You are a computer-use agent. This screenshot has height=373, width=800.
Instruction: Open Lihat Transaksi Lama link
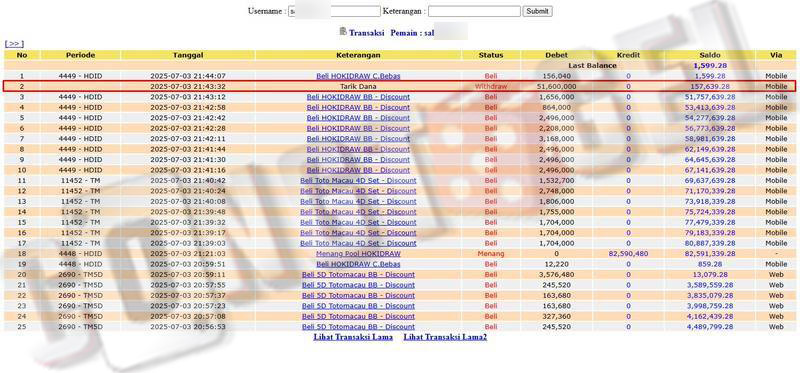(353, 337)
